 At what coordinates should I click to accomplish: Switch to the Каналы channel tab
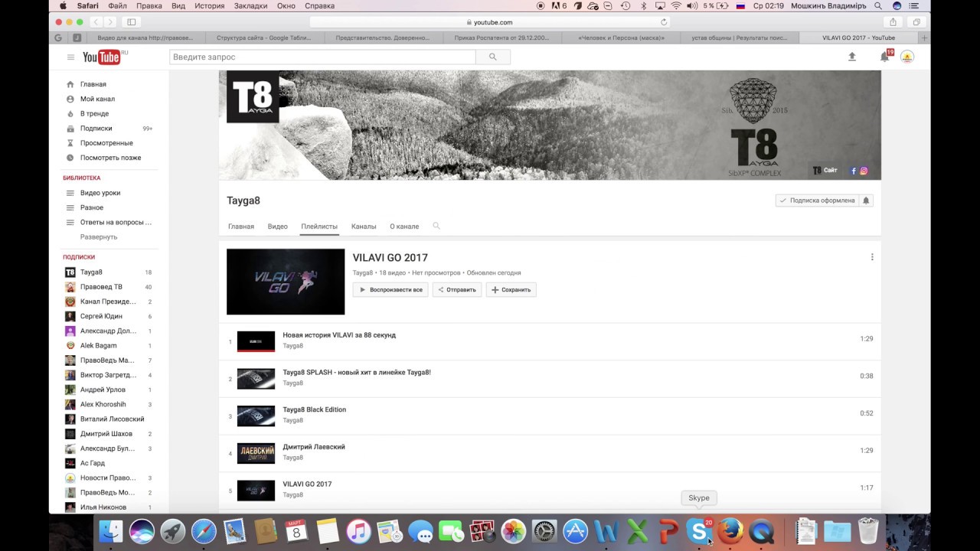[364, 227]
